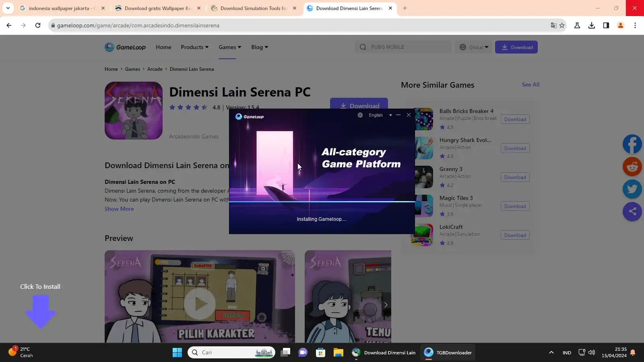
Task: Open the Chrome Labs flask icon
Action: point(577,25)
